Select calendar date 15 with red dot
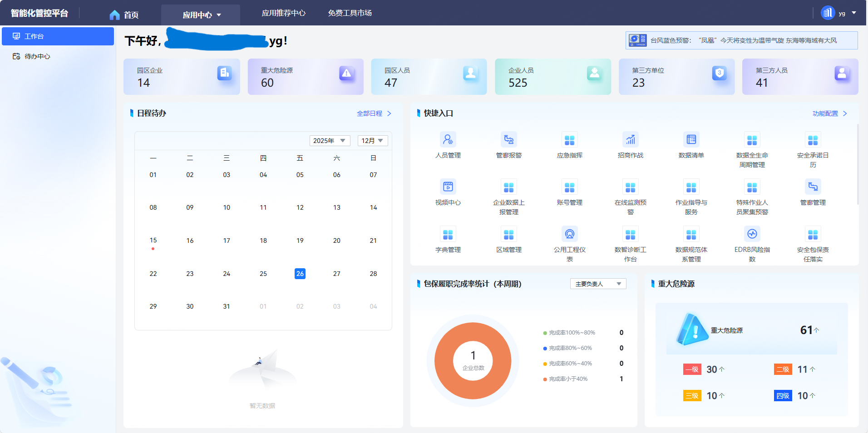 pos(153,241)
